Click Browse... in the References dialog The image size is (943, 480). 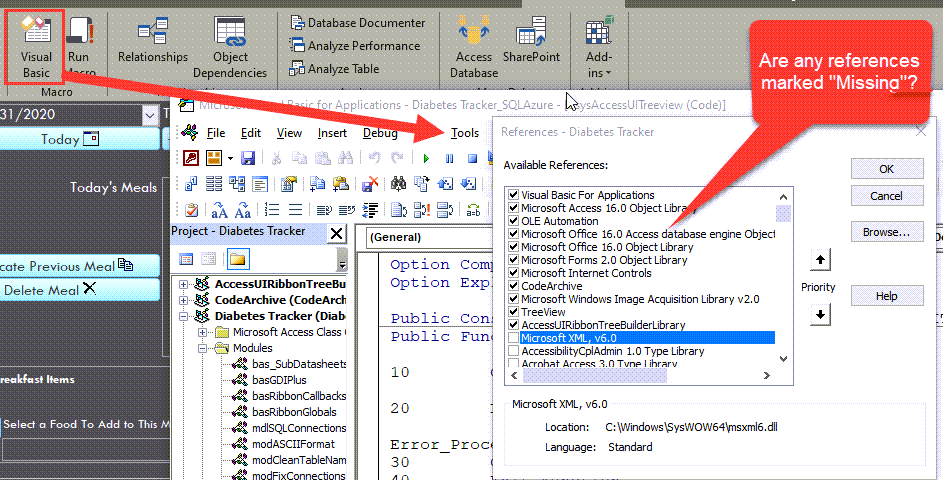pos(886,232)
